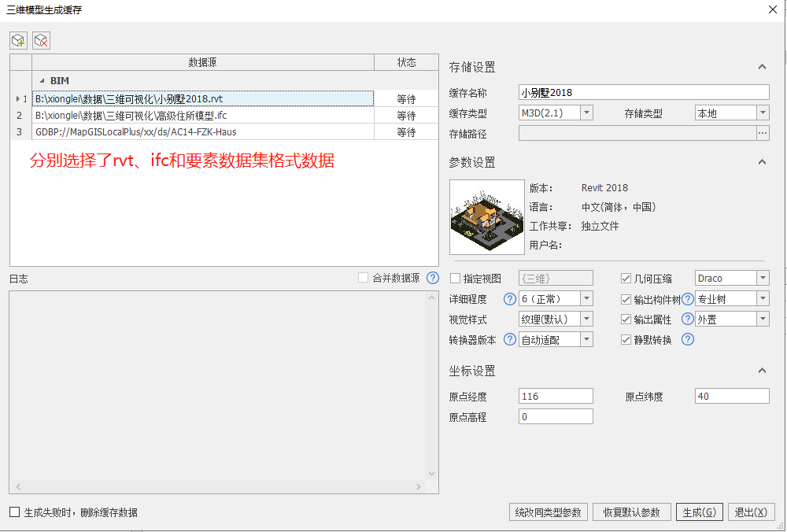This screenshot has width=787, height=532.
Task: Click the 原点经度 input field
Action: (x=556, y=396)
